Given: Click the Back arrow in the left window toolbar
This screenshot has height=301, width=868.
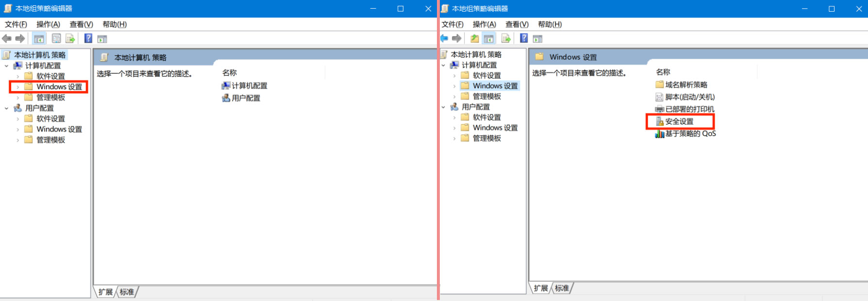Looking at the screenshot, I should coord(7,39).
